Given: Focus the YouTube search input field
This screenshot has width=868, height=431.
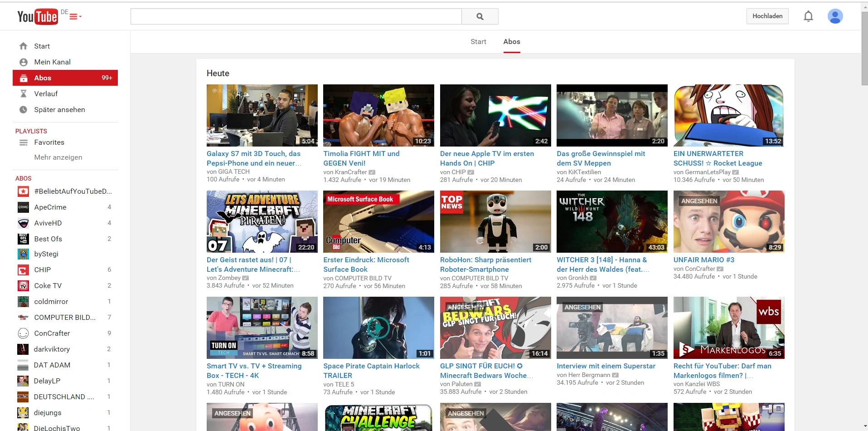Looking at the screenshot, I should pyautogui.click(x=296, y=16).
